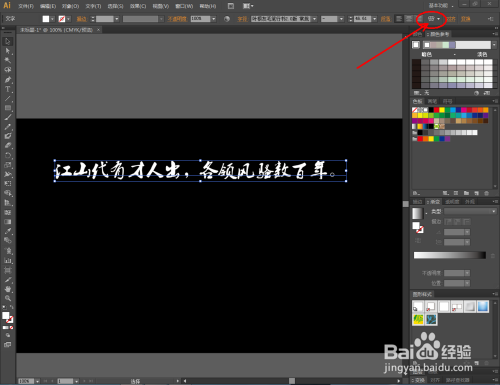Select the Lasso tool
The height and width of the screenshot is (385, 500).
pos(8,70)
